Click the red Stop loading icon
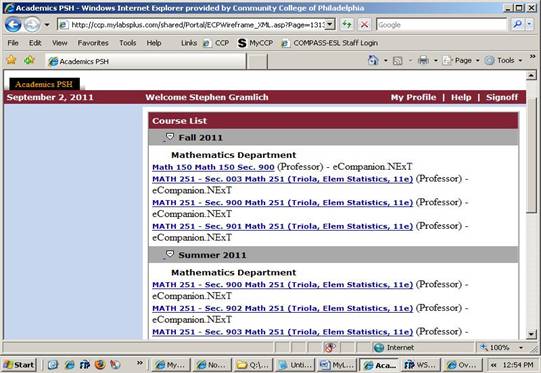The height and width of the screenshot is (373, 541). pyautogui.click(x=364, y=24)
